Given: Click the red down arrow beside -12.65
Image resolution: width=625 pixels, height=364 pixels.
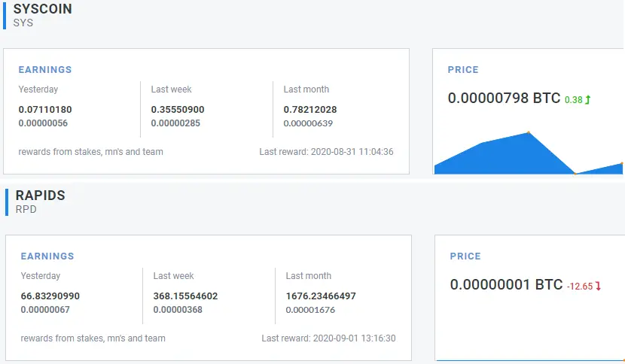Looking at the screenshot, I should coord(598,286).
